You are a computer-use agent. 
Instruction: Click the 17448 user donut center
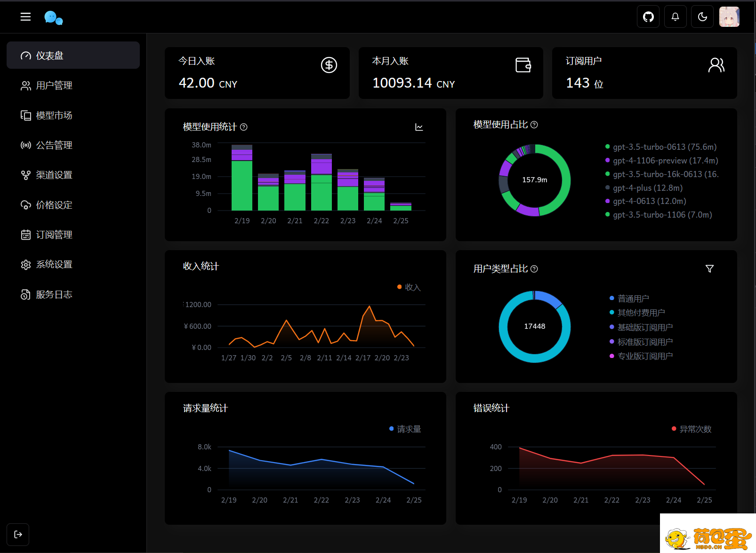click(535, 326)
